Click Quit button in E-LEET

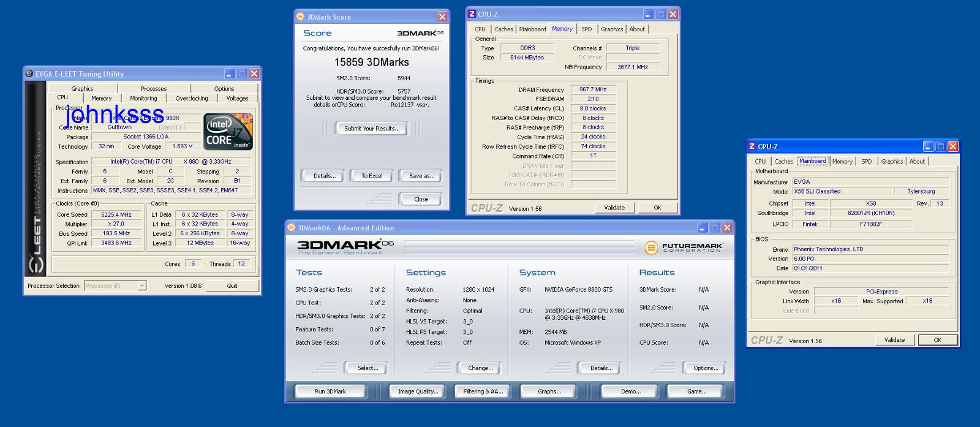click(232, 285)
